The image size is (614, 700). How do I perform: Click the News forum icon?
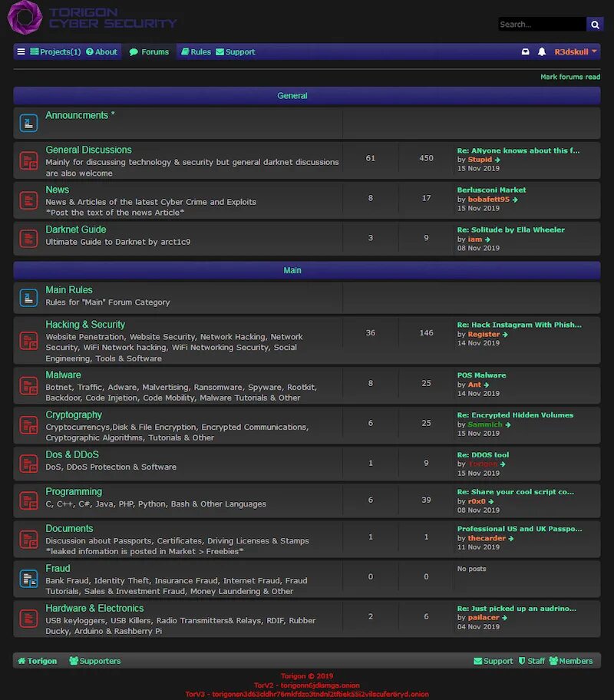point(28,200)
